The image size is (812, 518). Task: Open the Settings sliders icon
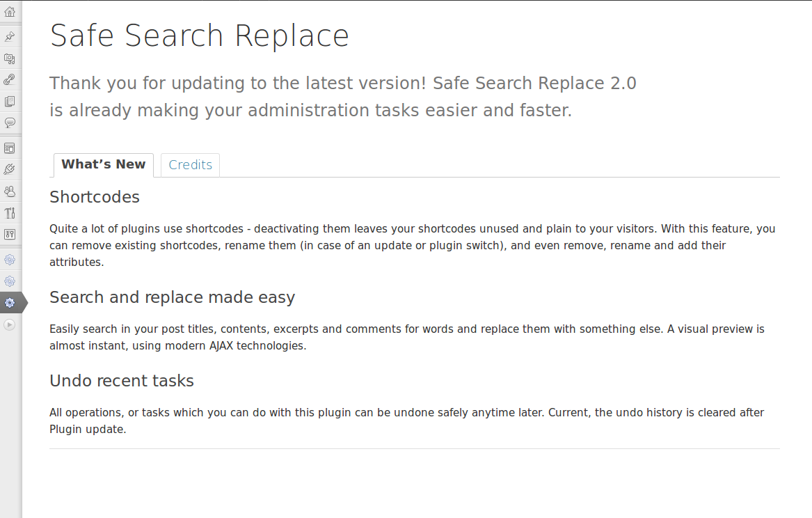10,234
